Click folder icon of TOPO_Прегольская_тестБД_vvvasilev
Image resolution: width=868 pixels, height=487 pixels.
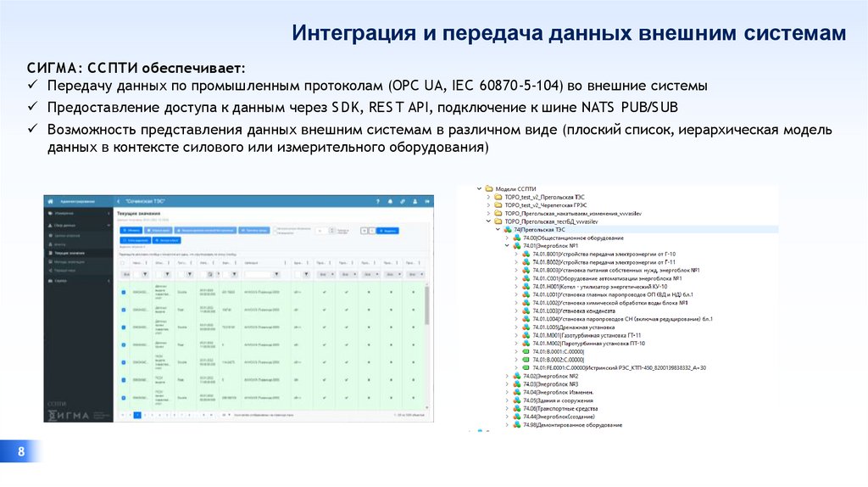click(x=498, y=221)
